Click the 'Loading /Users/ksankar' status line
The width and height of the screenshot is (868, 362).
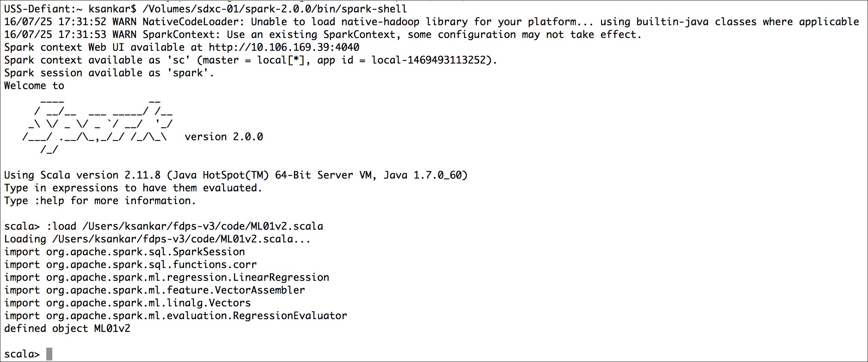click(157, 239)
